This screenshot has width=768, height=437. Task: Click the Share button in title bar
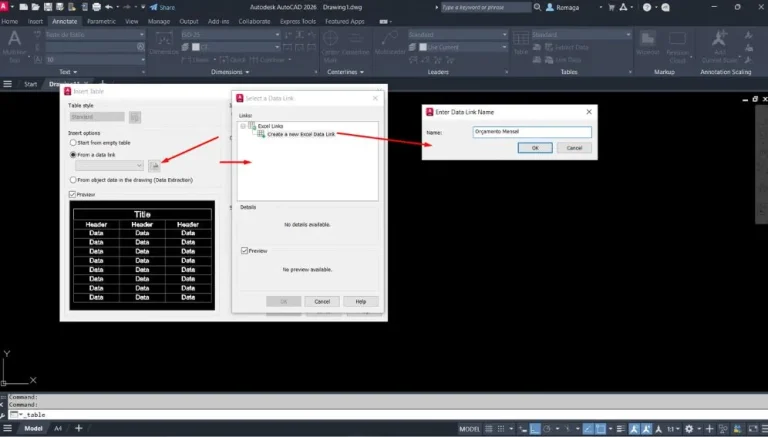(162, 7)
